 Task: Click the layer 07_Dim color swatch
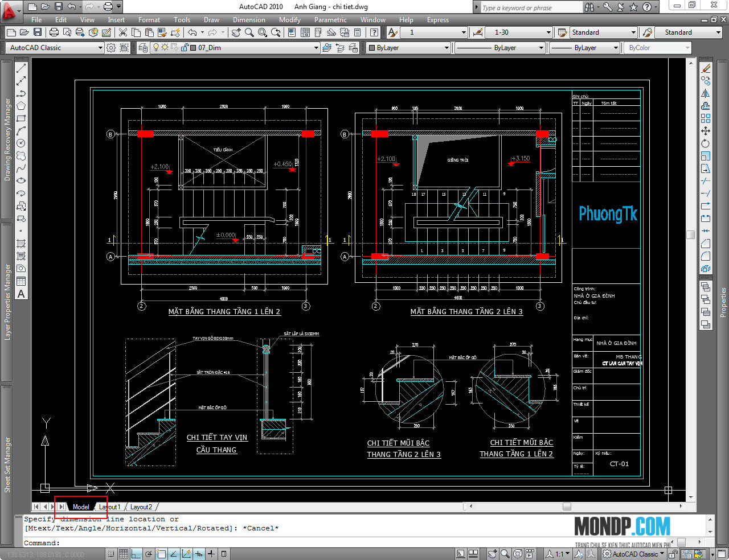pos(193,48)
